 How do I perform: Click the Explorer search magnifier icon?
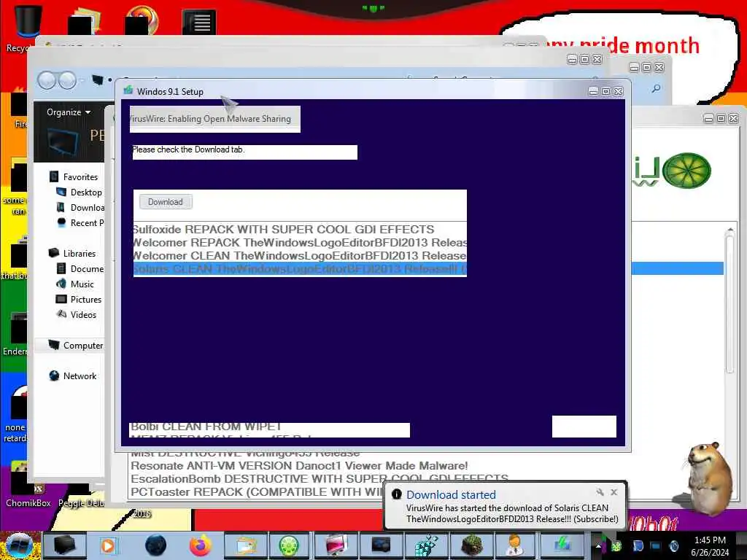[x=656, y=88]
